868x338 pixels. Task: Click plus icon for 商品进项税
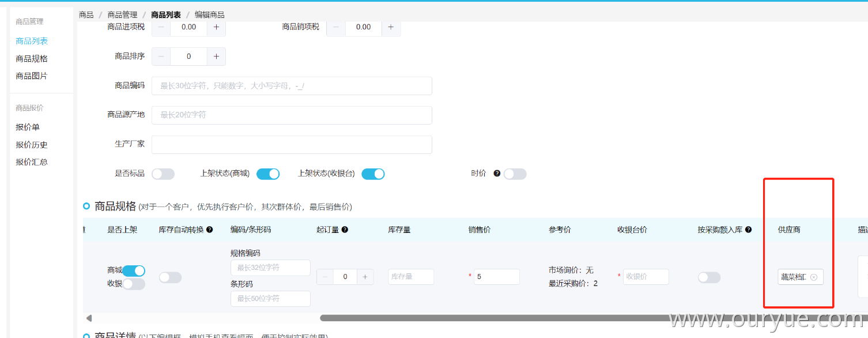coord(216,27)
